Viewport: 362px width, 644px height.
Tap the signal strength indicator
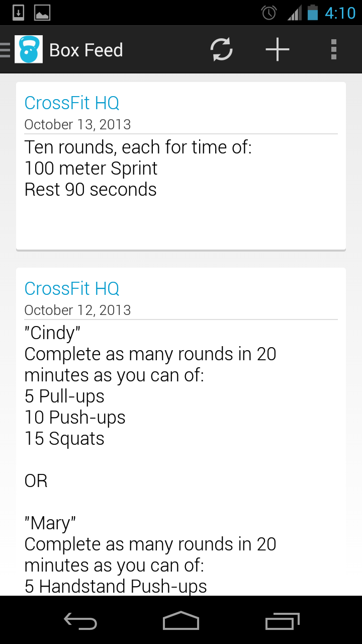[x=294, y=12]
